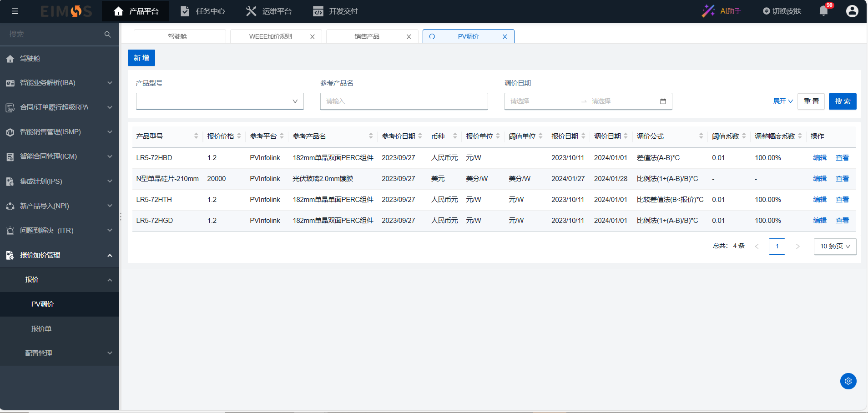This screenshot has width=868, height=413.
Task: Select PV调价 in the sidebar
Action: click(x=59, y=304)
